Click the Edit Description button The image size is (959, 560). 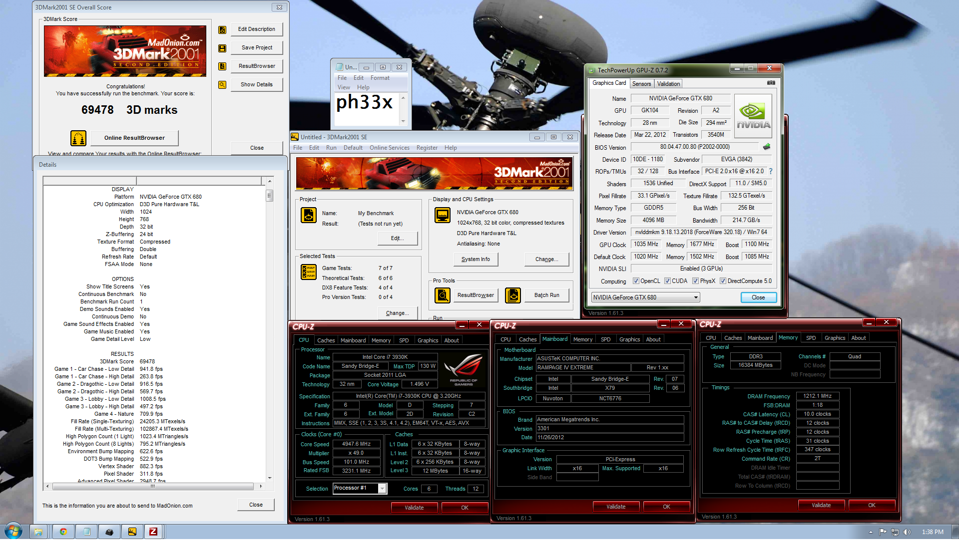click(257, 29)
